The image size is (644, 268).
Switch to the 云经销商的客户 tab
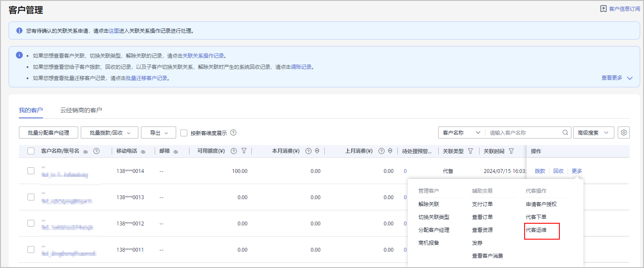(81, 110)
